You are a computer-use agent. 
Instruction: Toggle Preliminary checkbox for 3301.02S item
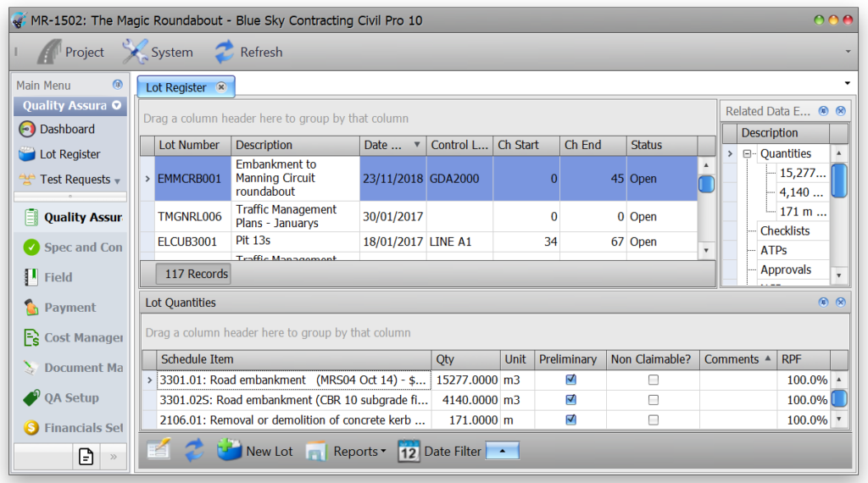click(570, 399)
